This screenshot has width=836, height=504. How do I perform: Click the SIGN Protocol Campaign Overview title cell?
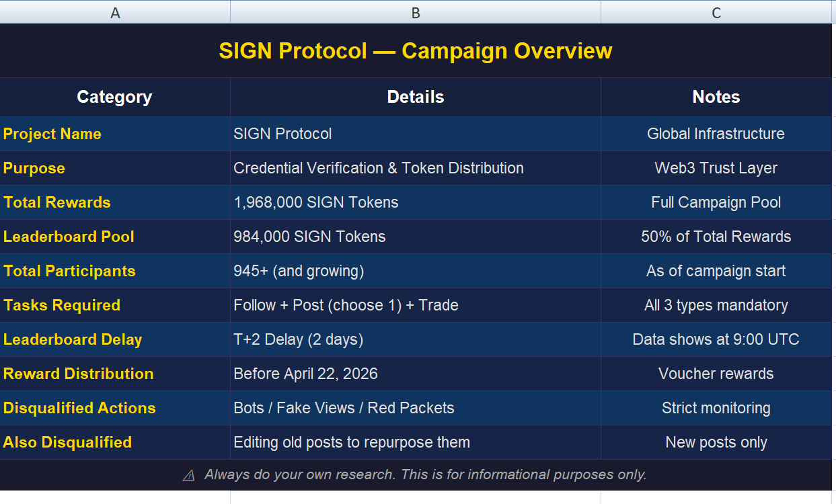(x=416, y=51)
